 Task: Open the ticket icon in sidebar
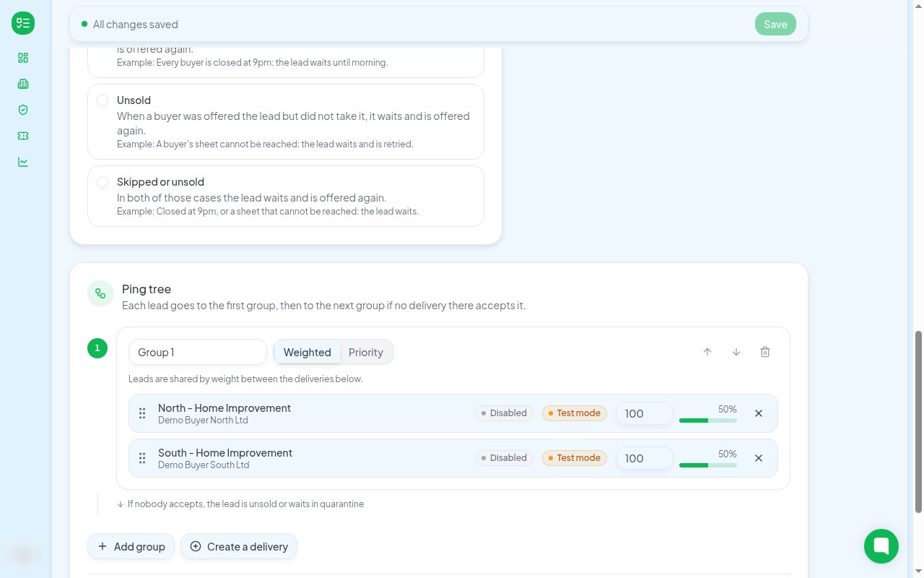[23, 136]
